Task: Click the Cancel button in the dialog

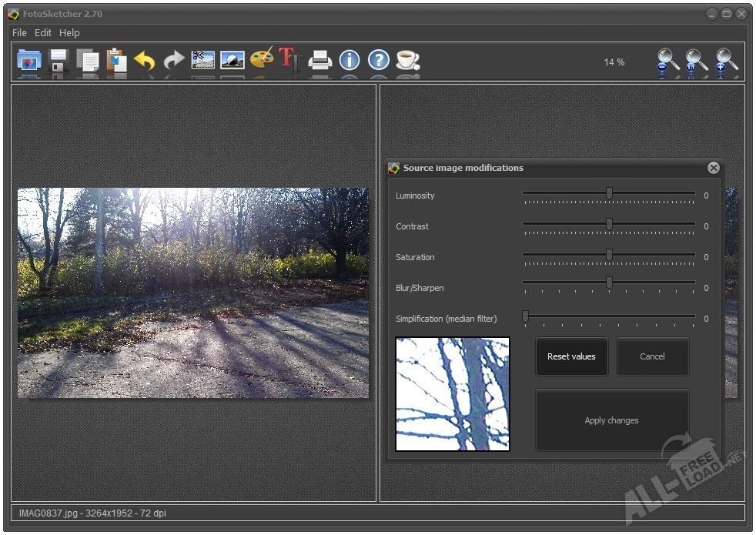Action: (652, 356)
